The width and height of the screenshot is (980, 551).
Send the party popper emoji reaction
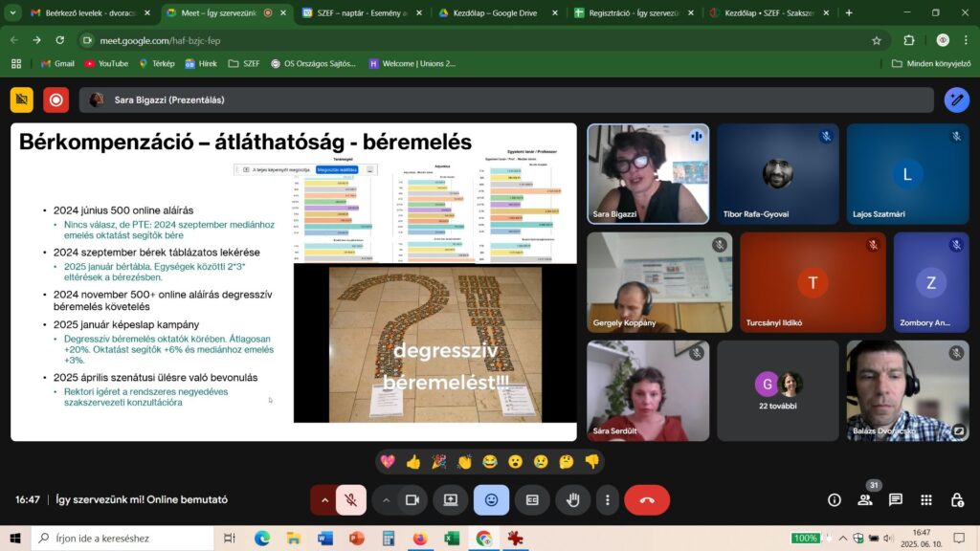tap(439, 461)
